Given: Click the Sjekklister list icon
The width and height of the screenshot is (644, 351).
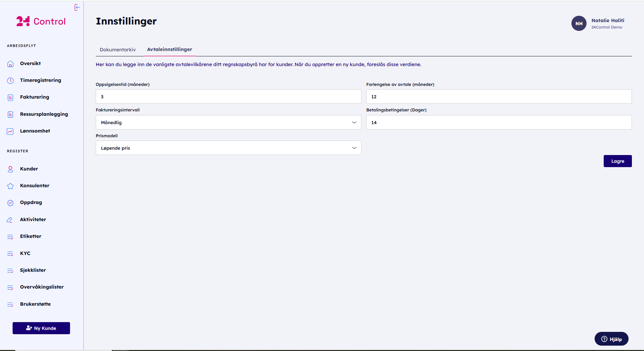Looking at the screenshot, I should (10, 270).
